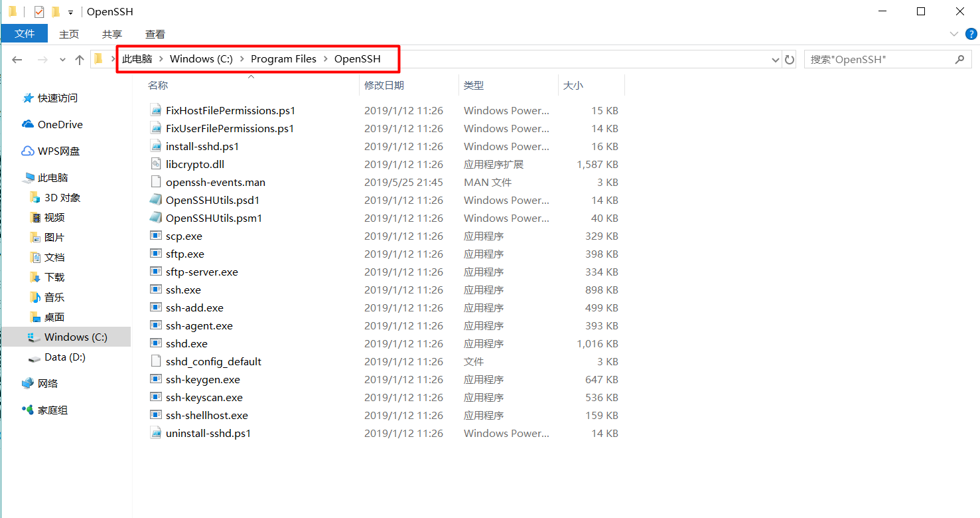Select the Data (D:) drive in sidebar
Viewport: 980px width, 518px height.
pyautogui.click(x=65, y=357)
